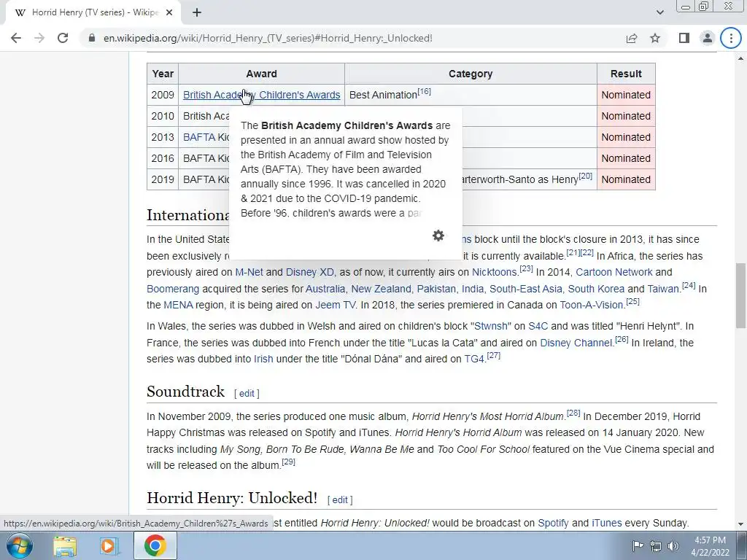
Task: Bookmark this page with the star
Action: [x=656, y=38]
